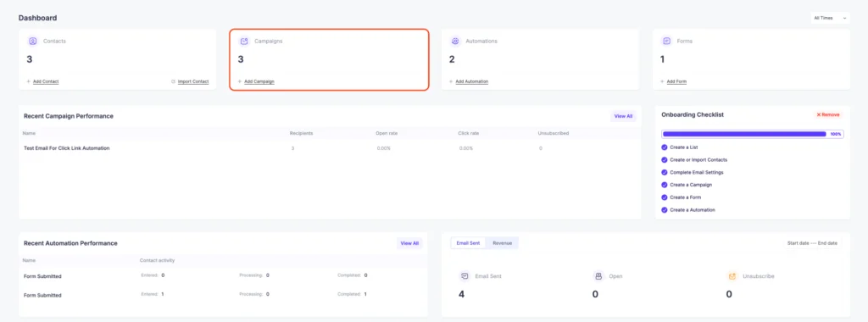Click the Automations card icon
This screenshot has width=868, height=322.
[x=455, y=41]
